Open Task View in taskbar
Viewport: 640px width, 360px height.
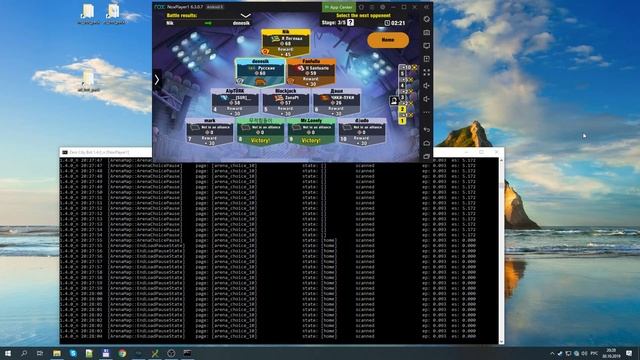tap(40, 353)
